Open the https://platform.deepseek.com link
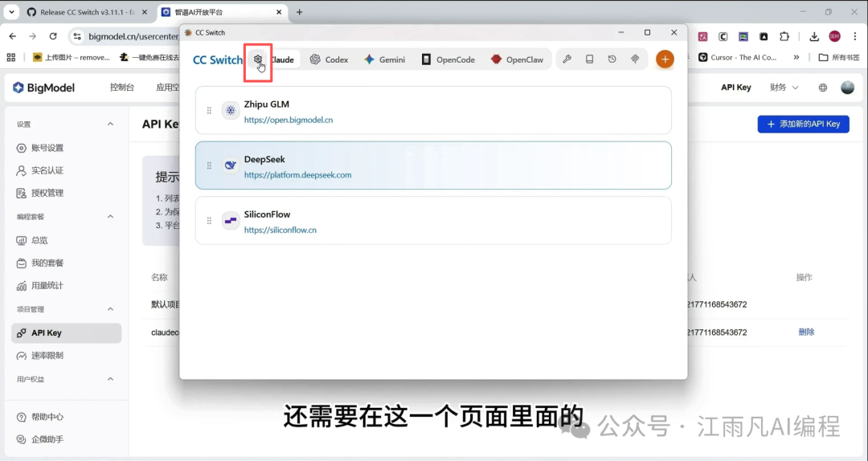Screen dimensions: 868x461 pyautogui.click(x=298, y=175)
